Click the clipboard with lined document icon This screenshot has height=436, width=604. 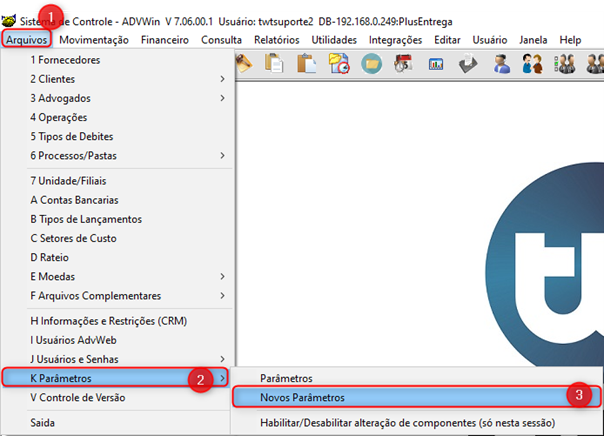click(274, 64)
